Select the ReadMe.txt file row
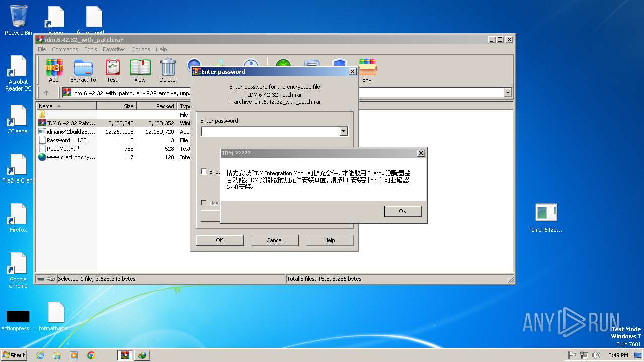This screenshot has height=362, width=644. (113, 149)
